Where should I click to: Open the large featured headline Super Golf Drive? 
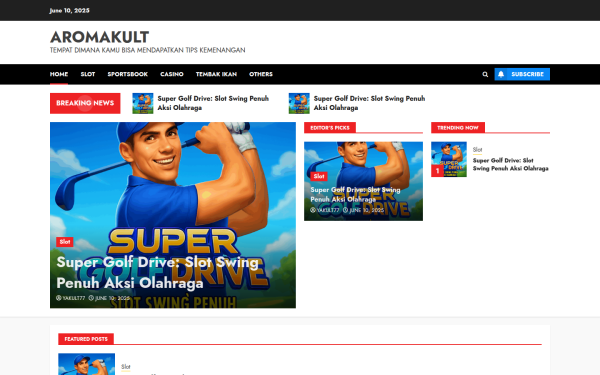(158, 272)
